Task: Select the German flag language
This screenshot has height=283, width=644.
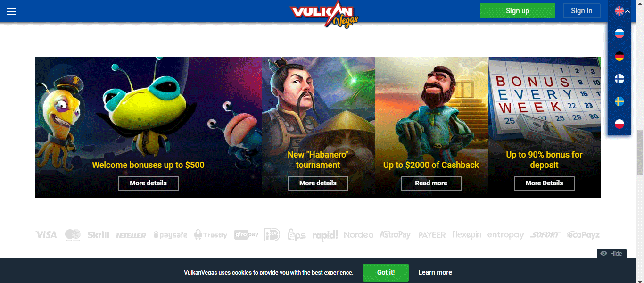Action: click(x=619, y=56)
